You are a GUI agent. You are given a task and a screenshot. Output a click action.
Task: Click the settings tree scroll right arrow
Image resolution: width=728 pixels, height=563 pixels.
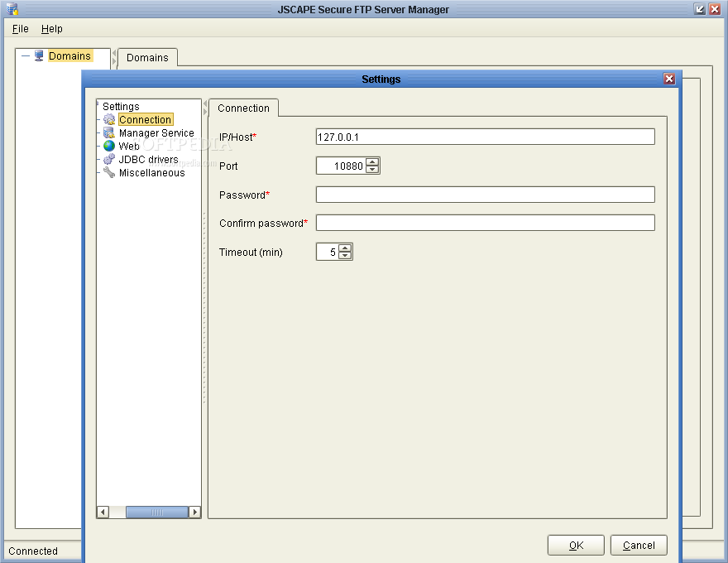point(195,512)
